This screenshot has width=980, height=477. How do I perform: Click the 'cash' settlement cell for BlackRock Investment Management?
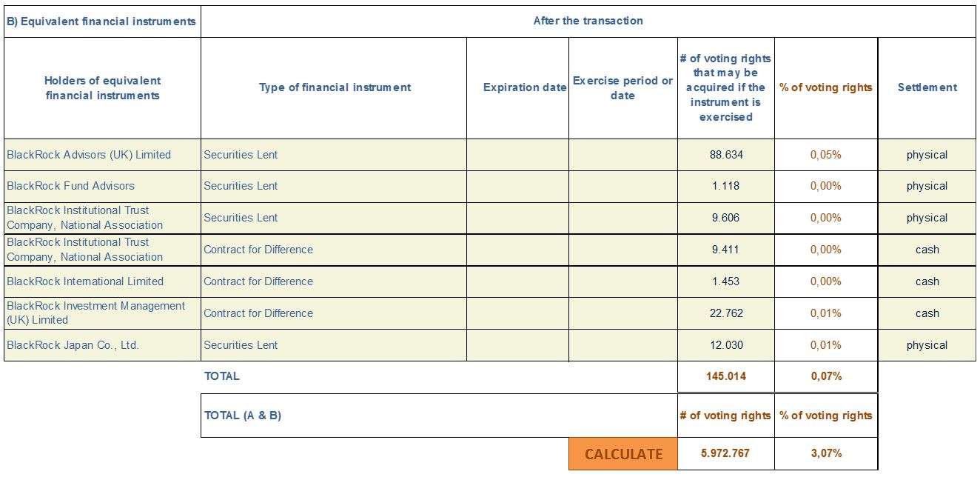[x=927, y=313]
